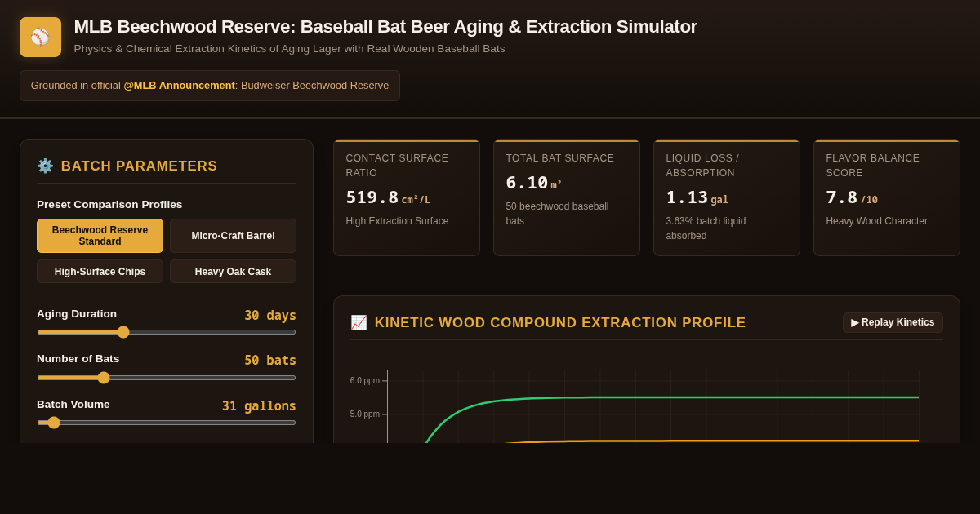This screenshot has height=514, width=980.
Task: Click the Liquid Loss / Absorption card
Action: [x=727, y=197]
